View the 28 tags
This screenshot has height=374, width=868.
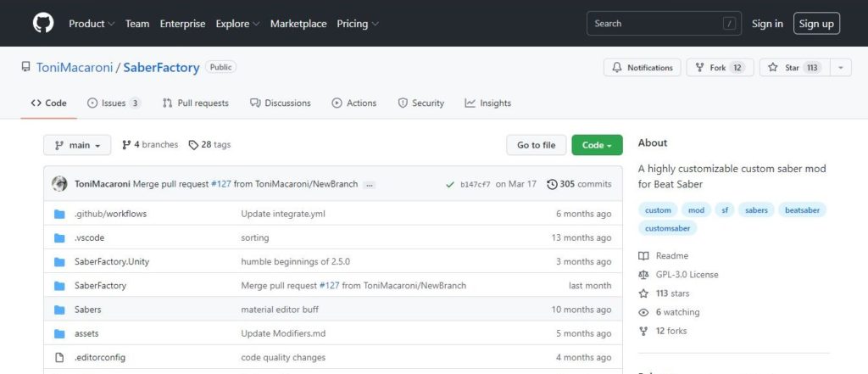tap(209, 145)
